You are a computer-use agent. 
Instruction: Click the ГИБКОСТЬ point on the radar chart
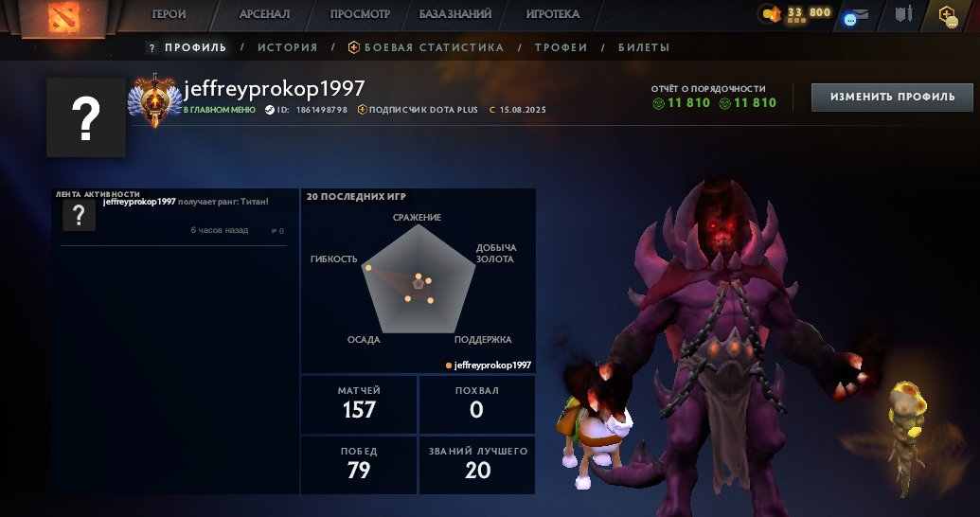pos(368,268)
